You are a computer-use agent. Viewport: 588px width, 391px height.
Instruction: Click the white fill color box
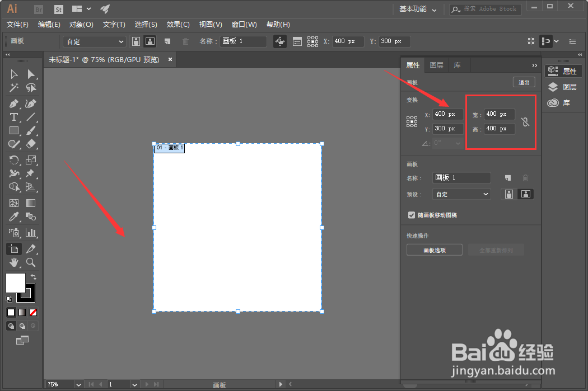15,283
